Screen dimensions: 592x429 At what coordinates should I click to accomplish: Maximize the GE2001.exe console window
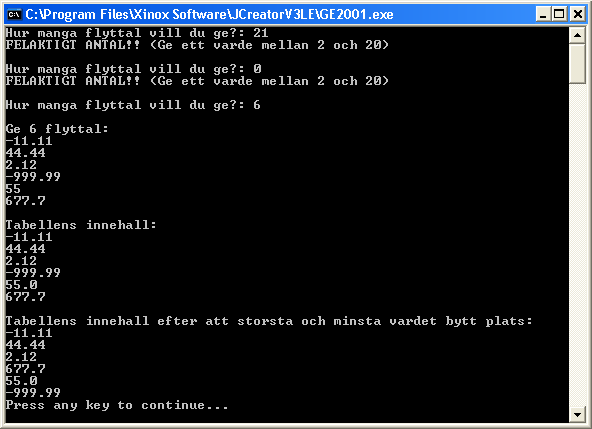click(559, 14)
